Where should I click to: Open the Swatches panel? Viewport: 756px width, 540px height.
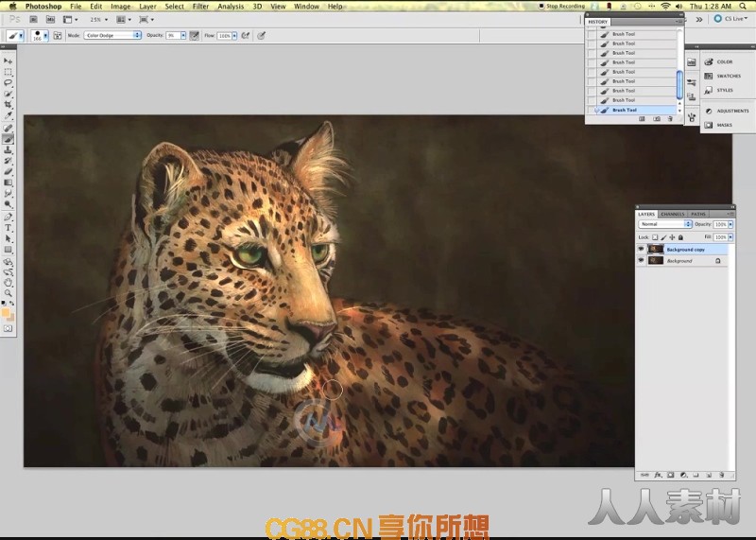723,77
